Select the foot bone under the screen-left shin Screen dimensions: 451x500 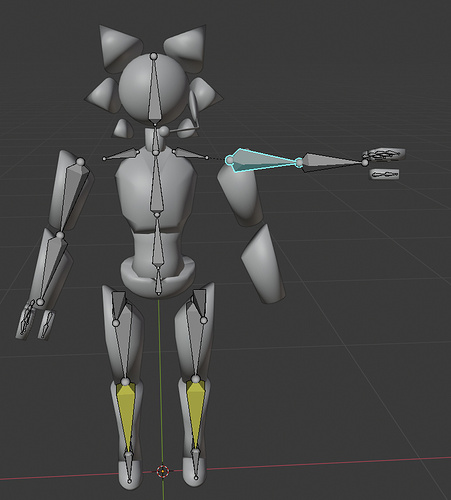tap(129, 467)
